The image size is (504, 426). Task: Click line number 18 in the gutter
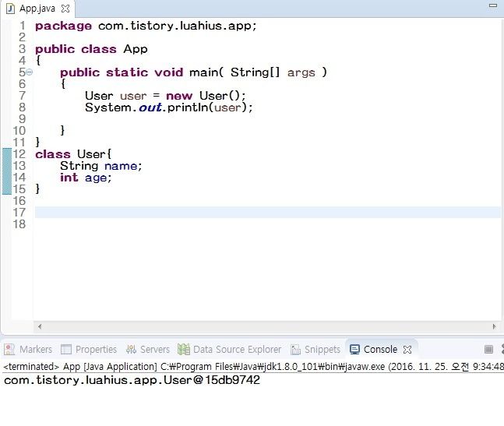tap(19, 224)
